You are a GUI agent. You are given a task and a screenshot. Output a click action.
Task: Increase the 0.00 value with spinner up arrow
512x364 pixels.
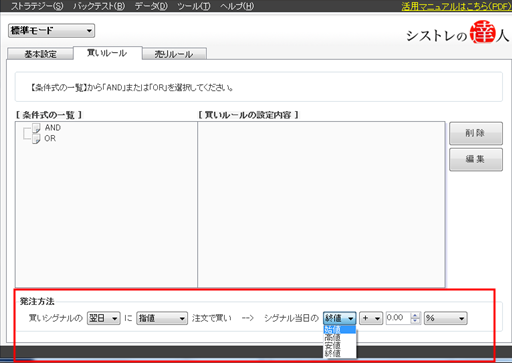415,315
